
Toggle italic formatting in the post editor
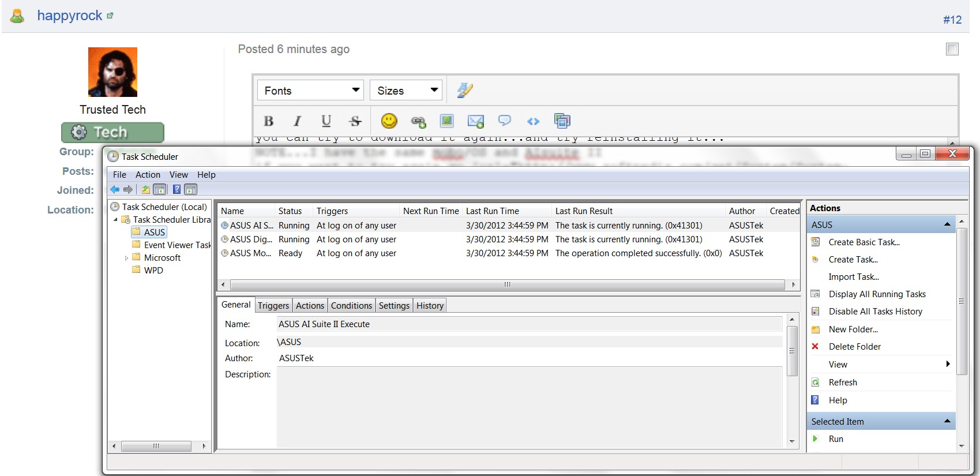[297, 121]
